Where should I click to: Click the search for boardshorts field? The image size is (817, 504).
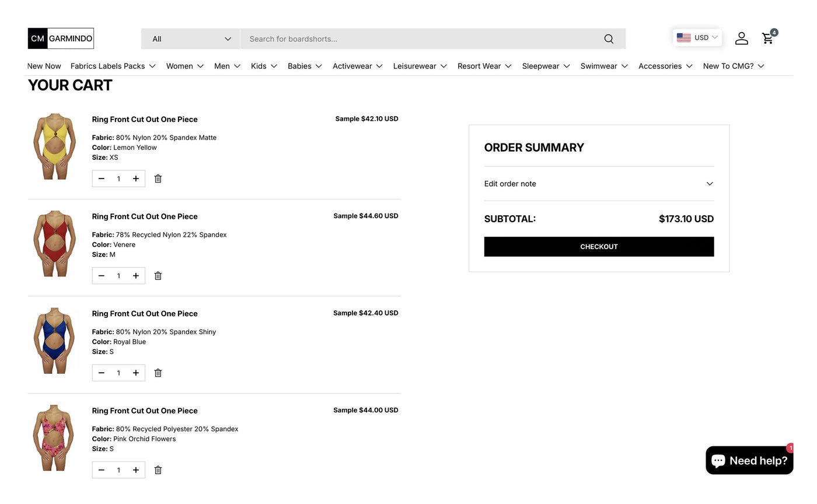[x=420, y=39]
